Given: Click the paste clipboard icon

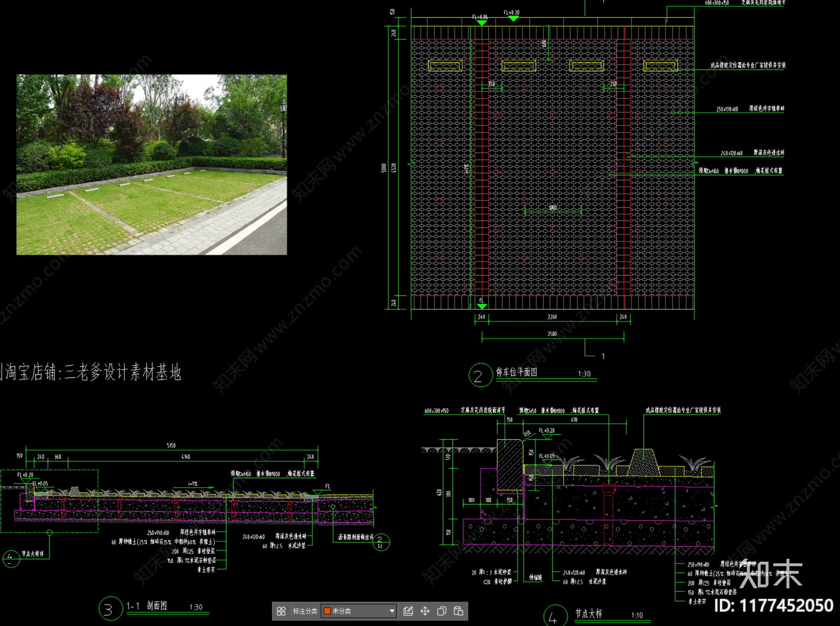Looking at the screenshot, I should point(458,611).
